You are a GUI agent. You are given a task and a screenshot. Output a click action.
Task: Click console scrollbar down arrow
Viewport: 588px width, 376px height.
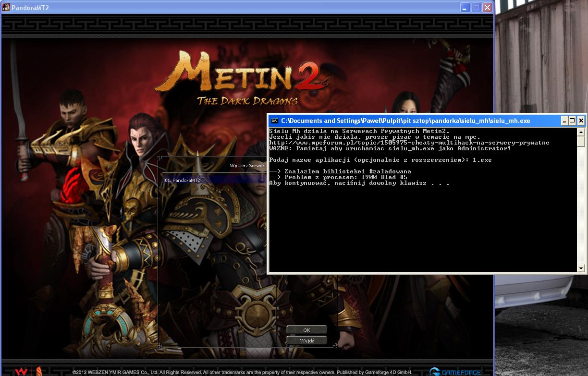tap(581, 268)
